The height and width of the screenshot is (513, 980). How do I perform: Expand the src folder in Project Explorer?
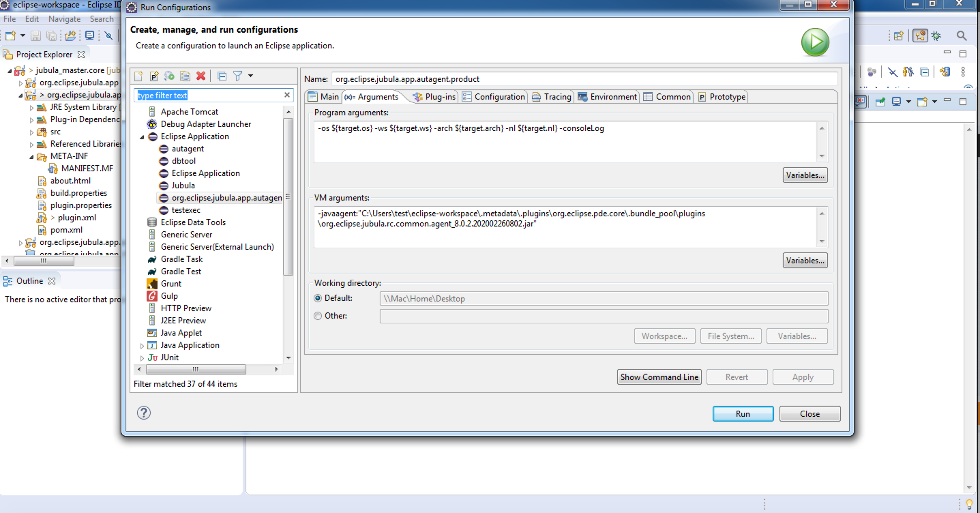point(32,132)
